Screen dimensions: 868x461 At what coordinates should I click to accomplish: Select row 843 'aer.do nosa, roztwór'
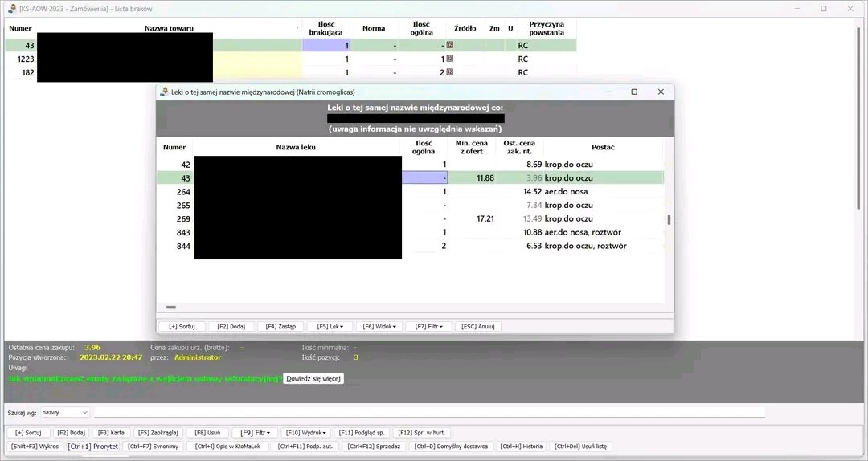point(410,232)
